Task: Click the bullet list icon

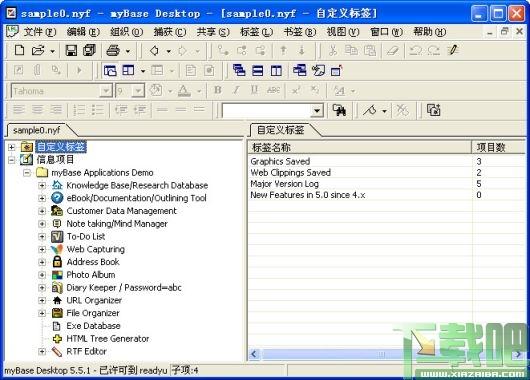Action: click(x=98, y=110)
